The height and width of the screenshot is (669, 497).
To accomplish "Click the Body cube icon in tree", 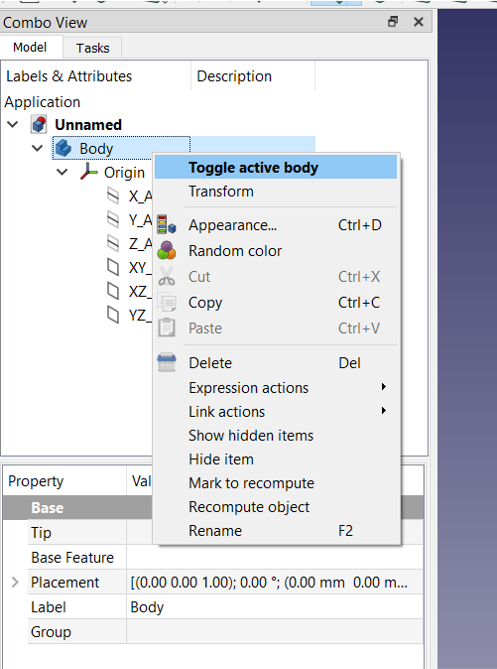I will [x=64, y=148].
